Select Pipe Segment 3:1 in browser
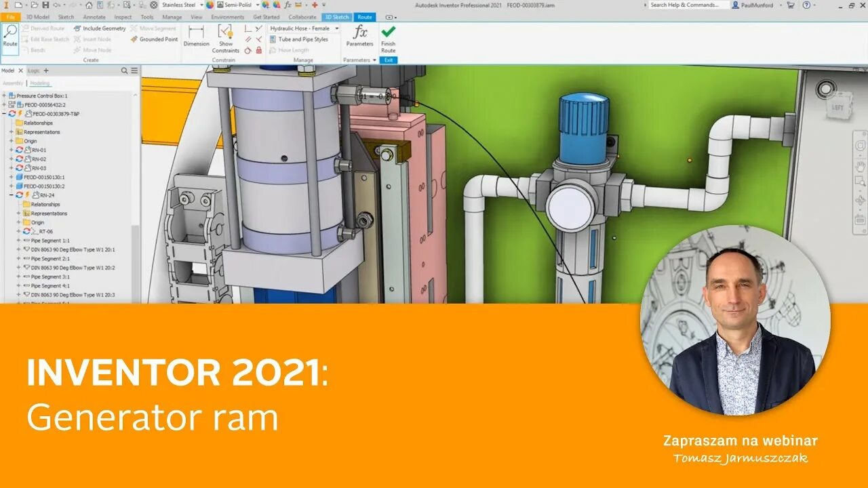The image size is (868, 488). coord(51,277)
